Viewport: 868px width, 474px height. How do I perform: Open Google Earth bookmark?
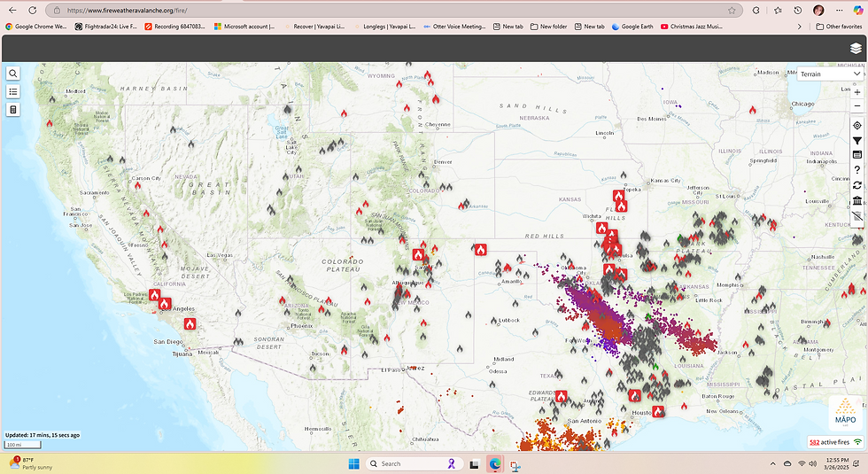click(x=632, y=26)
